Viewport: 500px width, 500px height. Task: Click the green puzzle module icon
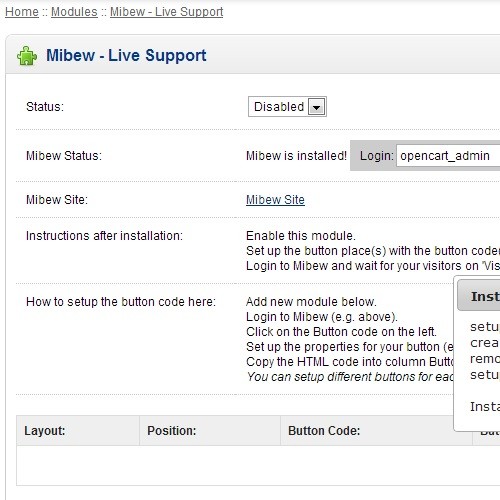click(x=27, y=56)
